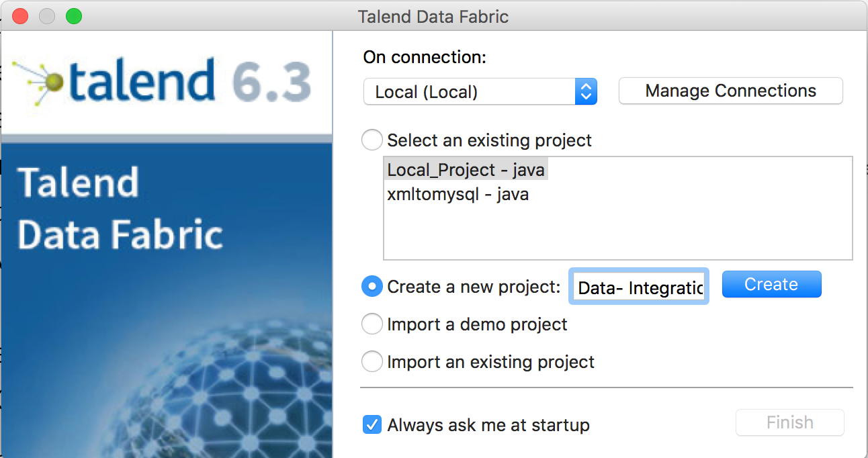
Task: Click inside the new project name field
Action: pyautogui.click(x=638, y=286)
